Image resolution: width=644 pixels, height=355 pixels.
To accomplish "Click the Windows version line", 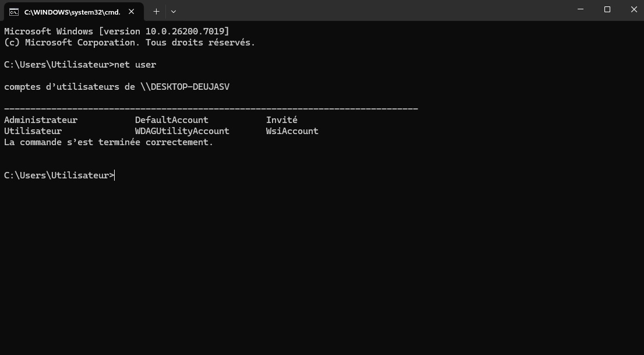I will coord(116,31).
